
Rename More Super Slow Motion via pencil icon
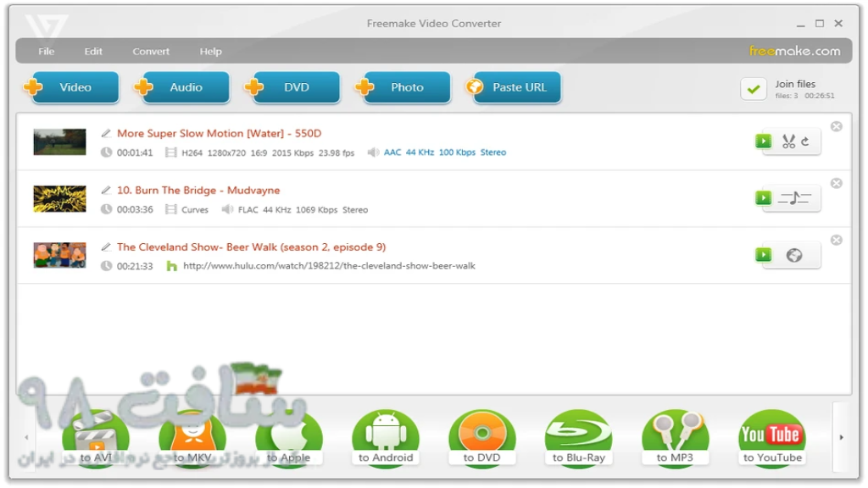point(106,133)
